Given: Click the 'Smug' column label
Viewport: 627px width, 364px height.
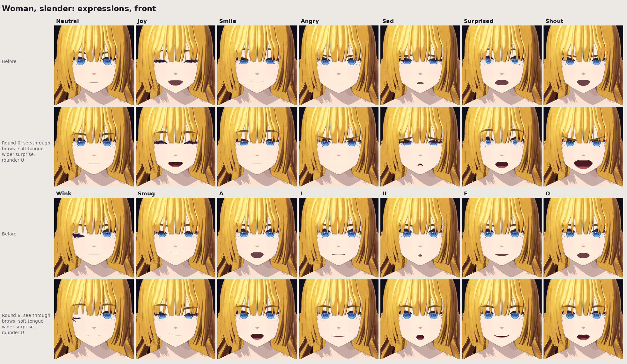Looking at the screenshot, I should pyautogui.click(x=146, y=194).
